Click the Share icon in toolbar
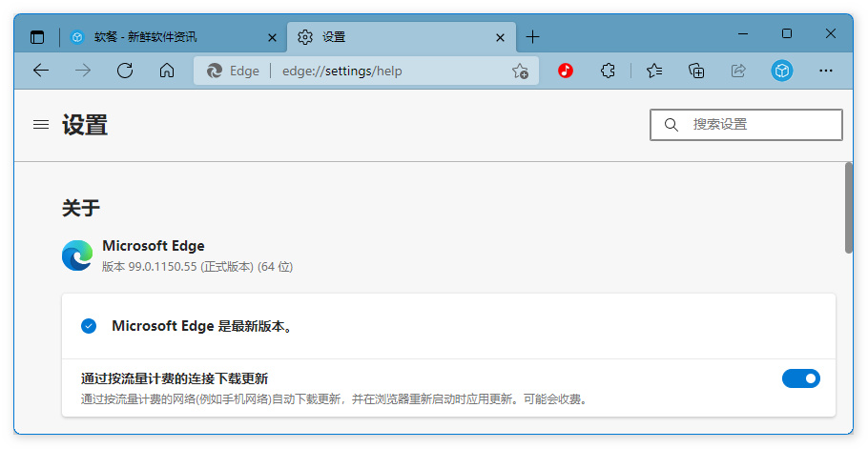The image size is (868, 449). point(738,71)
